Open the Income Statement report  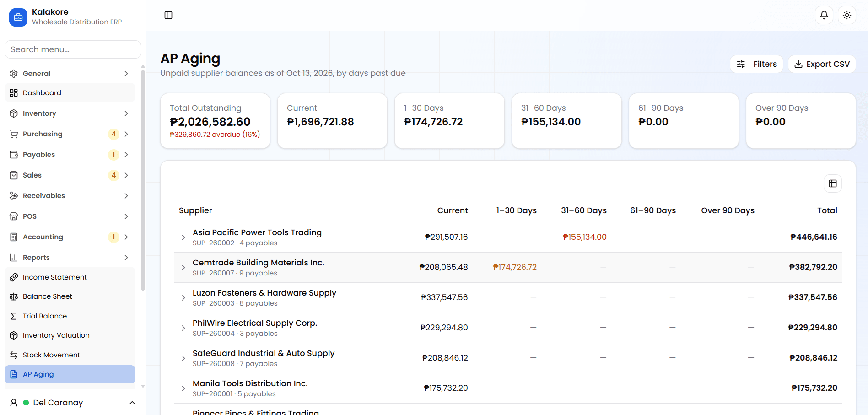[x=70, y=277]
